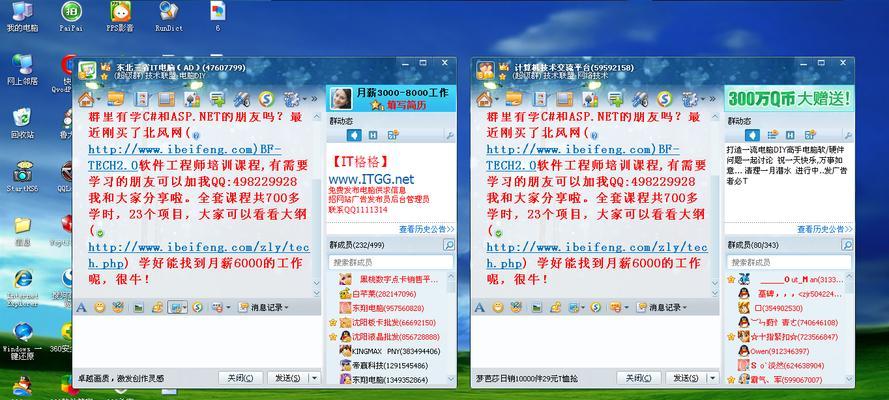Open send options arrow beside 发送 in 计算机技术交流平台

pos(713,378)
